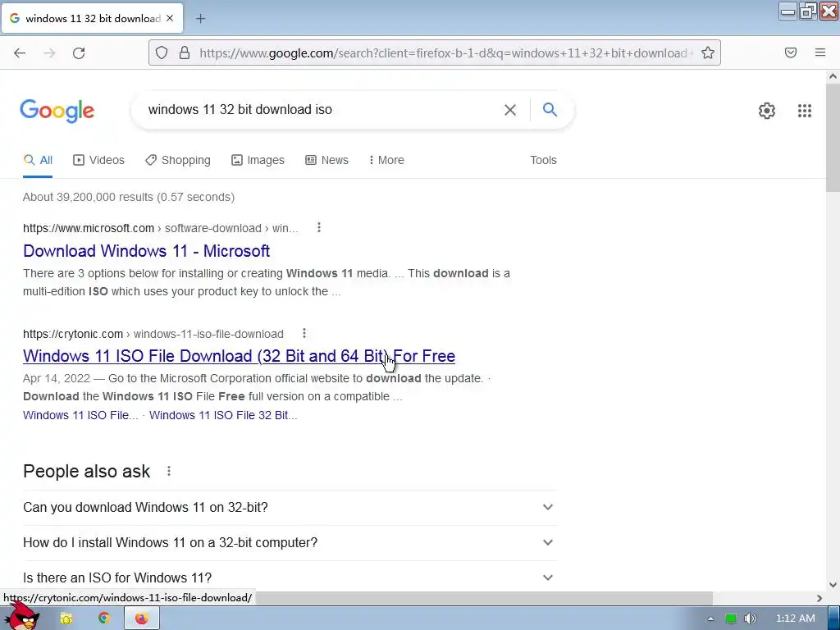
Task: Open Download Windows 11 - Microsoft link
Action: click(146, 251)
